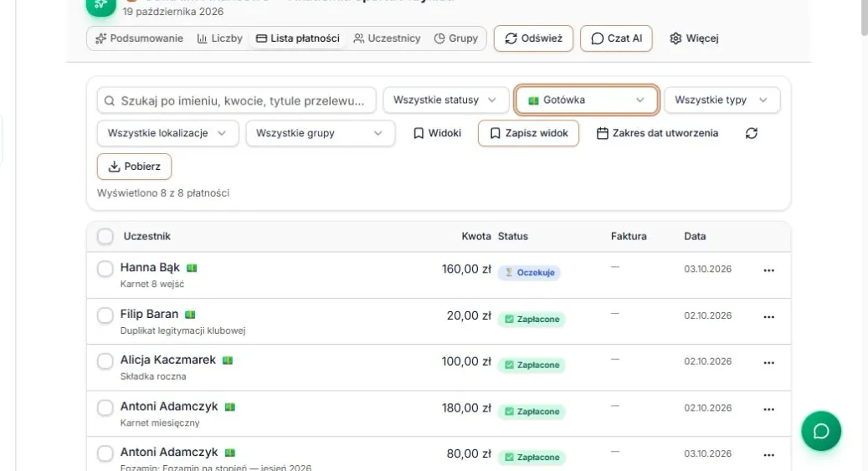868x471 pixels.
Task: Click the page vertical scrollbar
Action: click(x=864, y=18)
